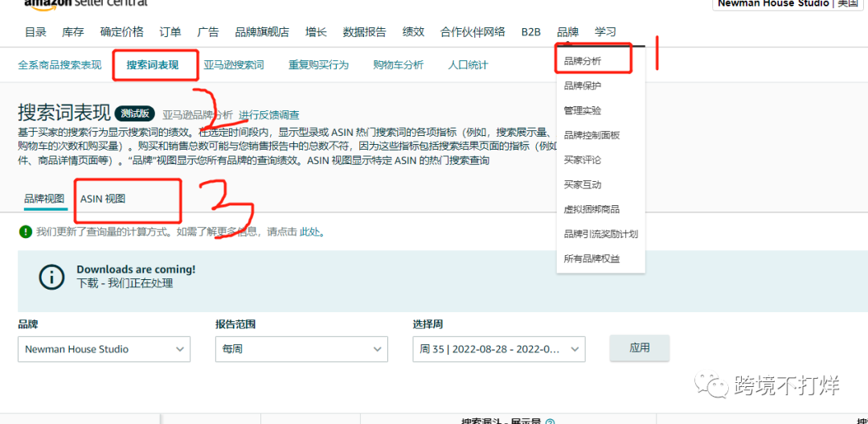The height and width of the screenshot is (424, 868).
Task: Open the 库存 menu
Action: tap(73, 31)
